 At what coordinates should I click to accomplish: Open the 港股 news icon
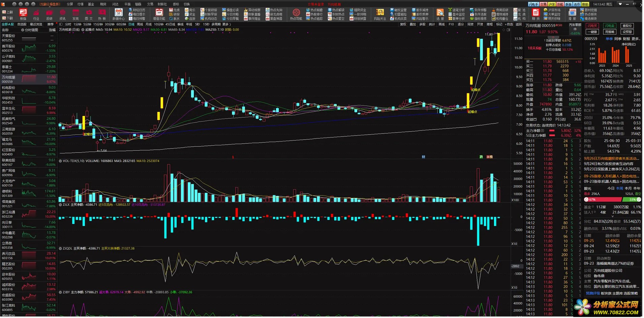[x=572, y=13]
